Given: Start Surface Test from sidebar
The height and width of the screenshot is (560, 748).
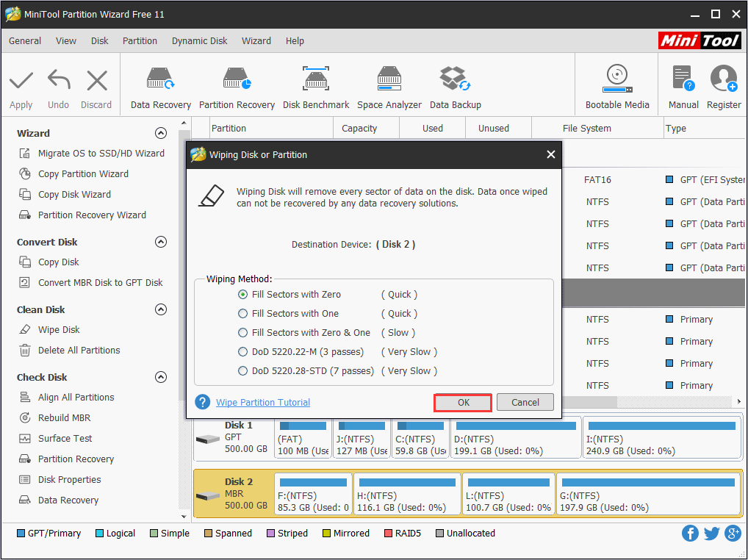Looking at the screenshot, I should pos(55,438).
